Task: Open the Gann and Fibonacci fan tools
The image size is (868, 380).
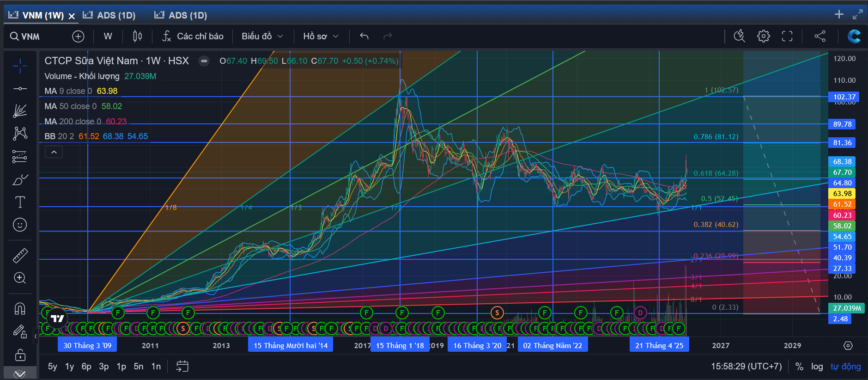Action: 20,110
